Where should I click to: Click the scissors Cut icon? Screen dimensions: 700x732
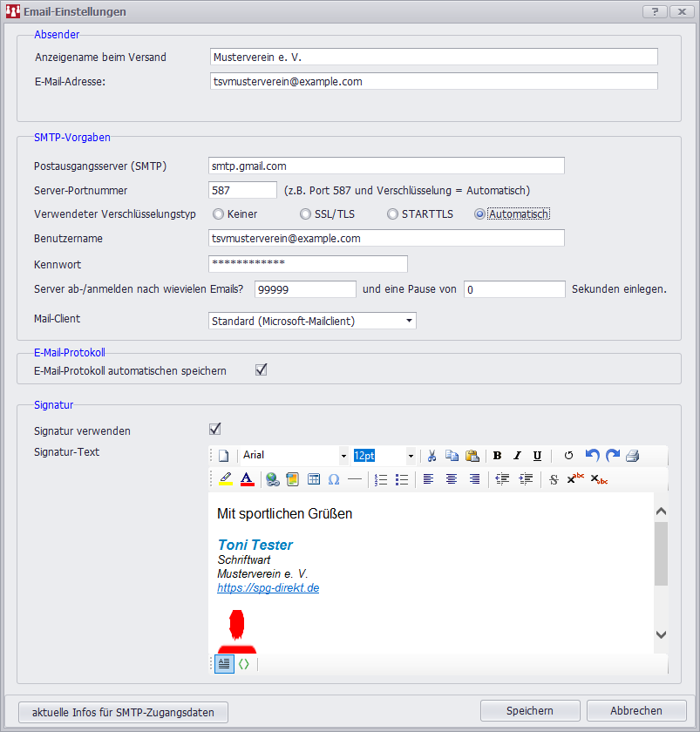431,456
